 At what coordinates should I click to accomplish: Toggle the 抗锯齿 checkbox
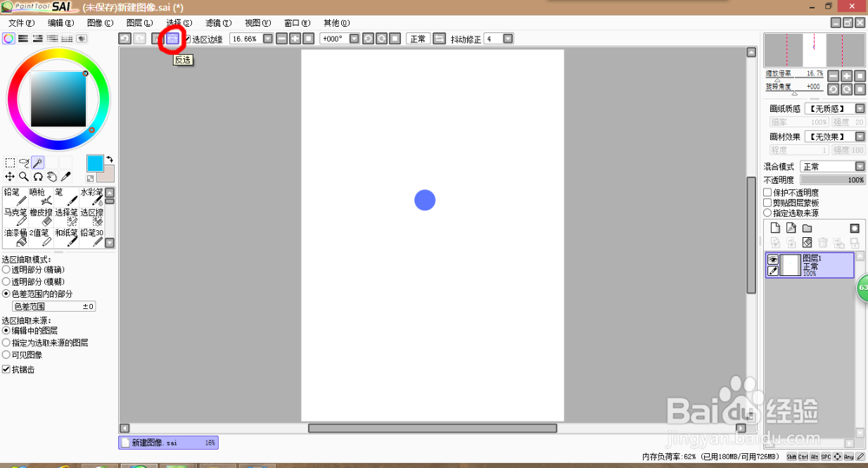click(x=6, y=369)
